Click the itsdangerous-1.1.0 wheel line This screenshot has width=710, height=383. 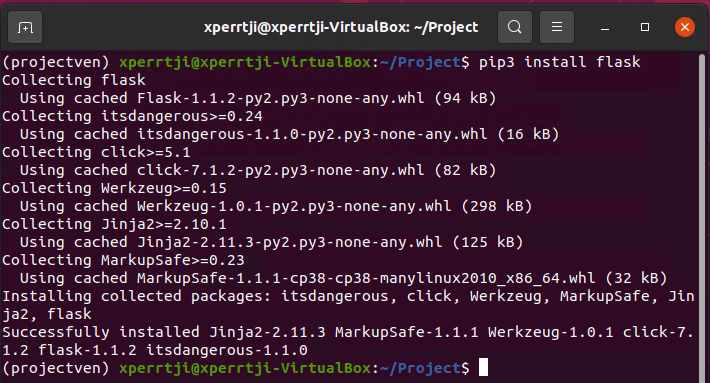(289, 134)
